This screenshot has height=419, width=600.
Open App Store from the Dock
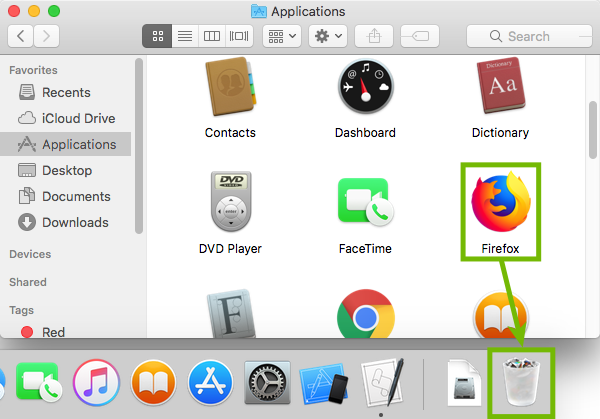210,382
